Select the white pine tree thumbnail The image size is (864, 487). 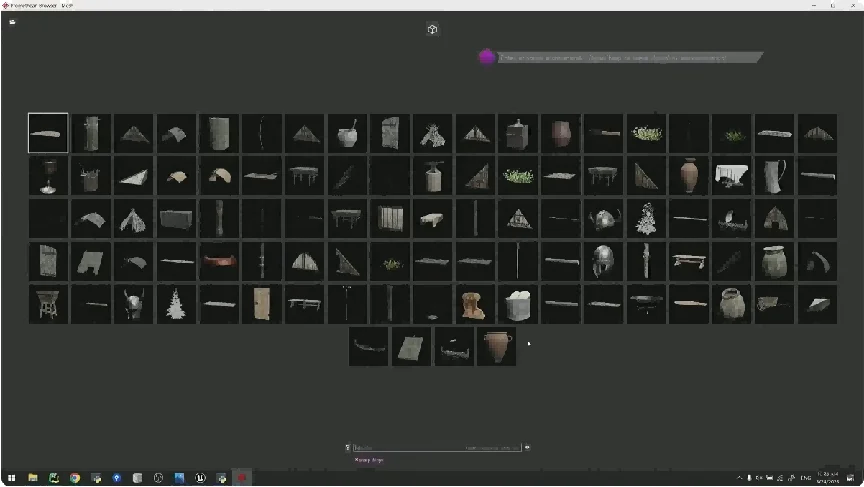coord(176,304)
